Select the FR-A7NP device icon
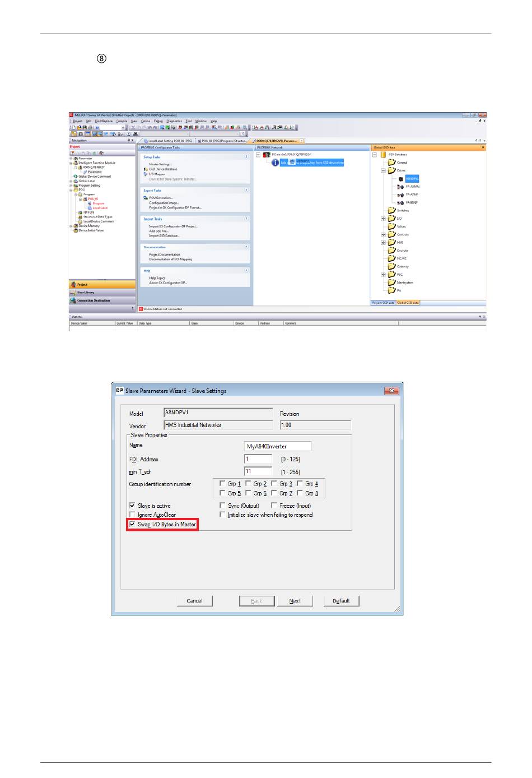This screenshot has width=532, height=778. pos(400,194)
